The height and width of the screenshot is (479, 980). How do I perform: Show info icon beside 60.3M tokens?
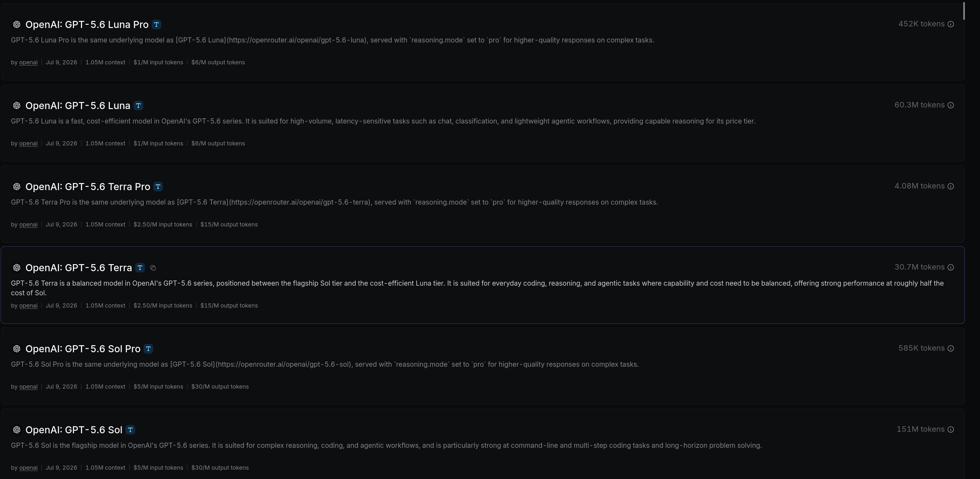[950, 105]
